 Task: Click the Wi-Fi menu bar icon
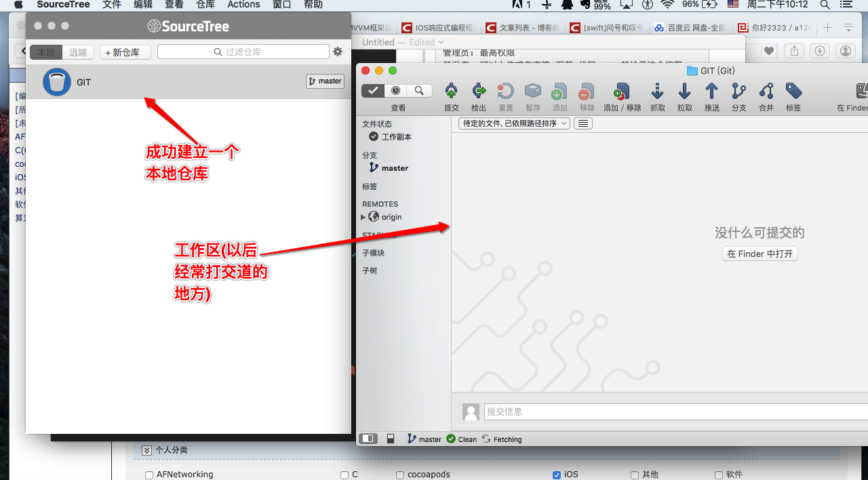667,5
